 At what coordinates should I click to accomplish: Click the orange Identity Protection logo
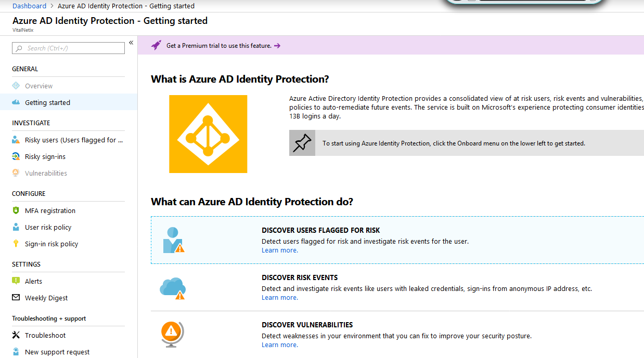(208, 134)
